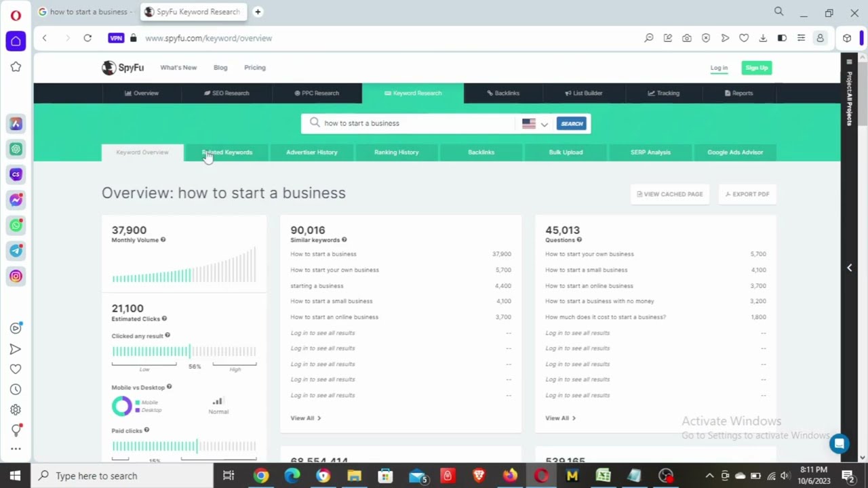Click the address bar zoom-out magnifier
The width and height of the screenshot is (868, 488).
point(649,38)
